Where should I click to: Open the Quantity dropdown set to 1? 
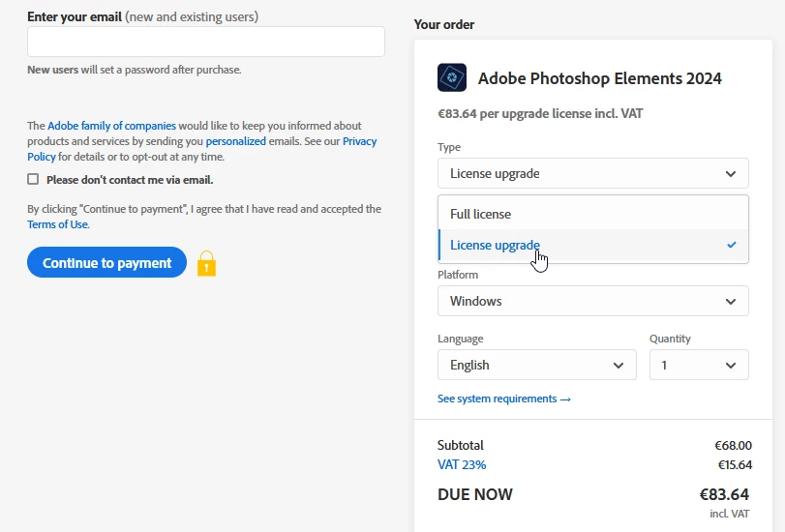(699, 365)
